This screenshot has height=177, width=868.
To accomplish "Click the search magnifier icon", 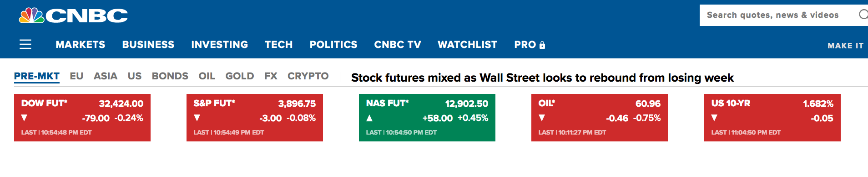I will coord(863,15).
